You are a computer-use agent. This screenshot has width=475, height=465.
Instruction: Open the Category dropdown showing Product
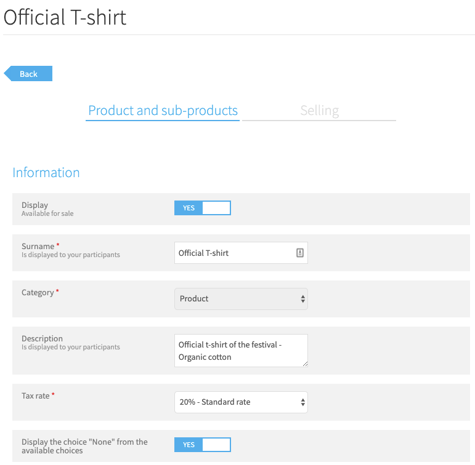241,299
